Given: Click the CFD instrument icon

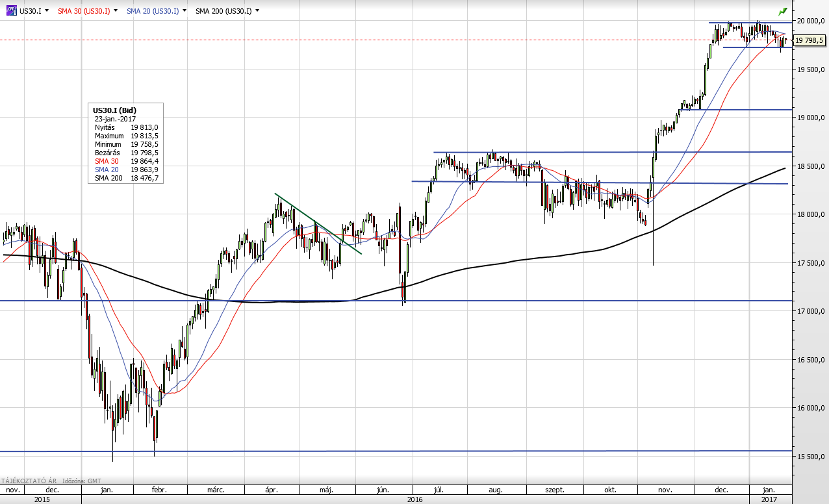Looking at the screenshot, I should pos(11,11).
